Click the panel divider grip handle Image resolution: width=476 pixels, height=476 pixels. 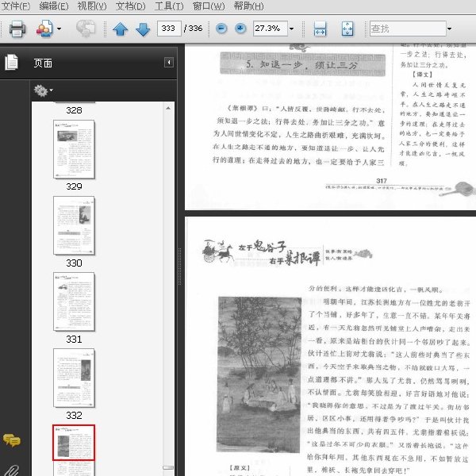pyautogui.click(x=180, y=267)
